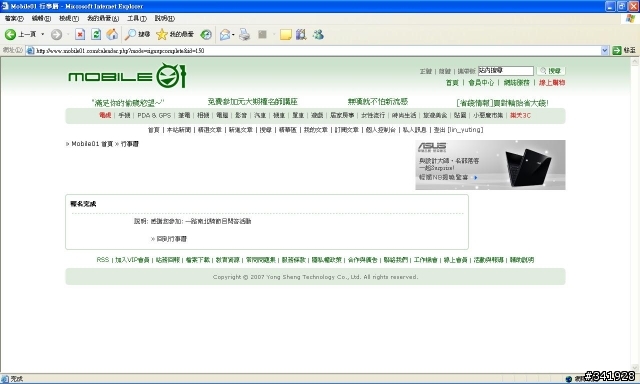
Task: Open the 工具(T) Tools menu
Action: 137,18
